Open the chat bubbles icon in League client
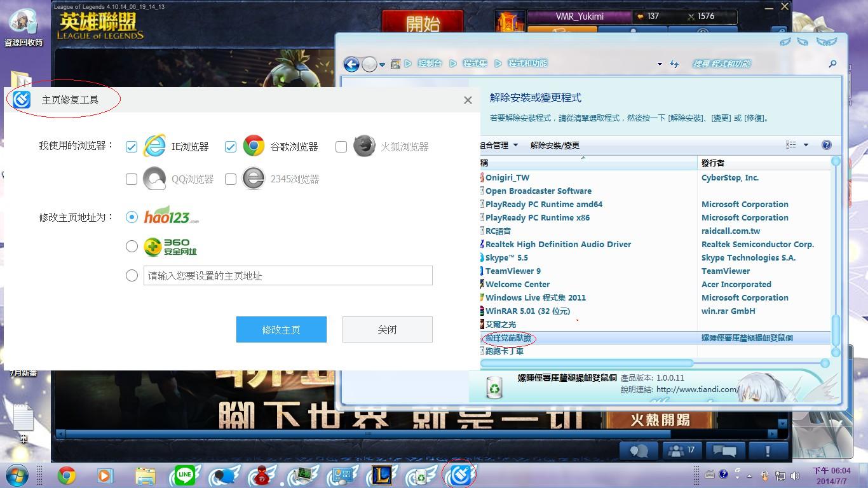Screen dimensions: 868x488 [639, 451]
